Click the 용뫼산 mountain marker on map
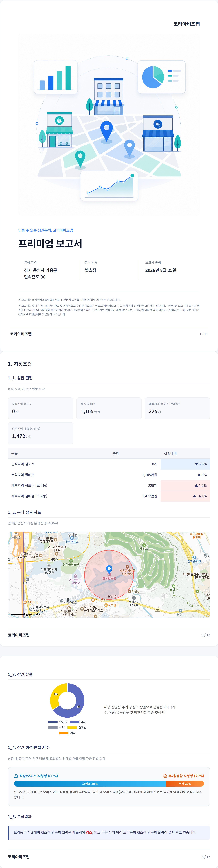The height and width of the screenshot is (868, 218). point(174,586)
